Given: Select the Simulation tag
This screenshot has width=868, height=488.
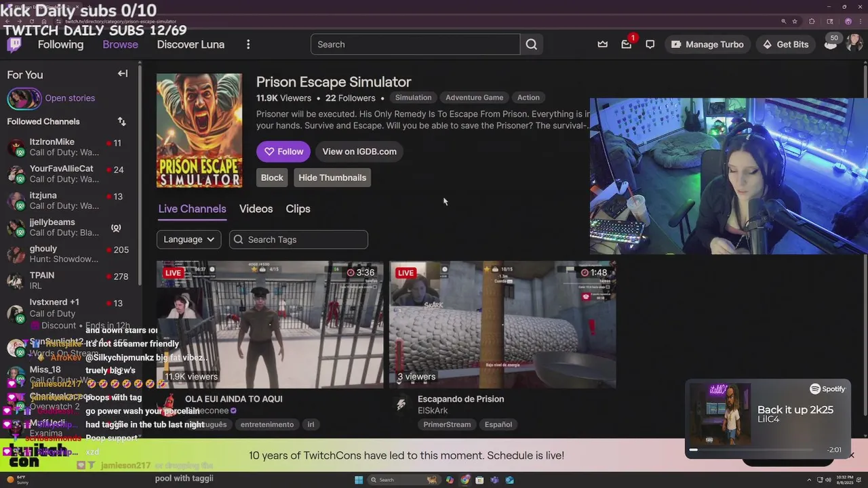Looking at the screenshot, I should (413, 98).
